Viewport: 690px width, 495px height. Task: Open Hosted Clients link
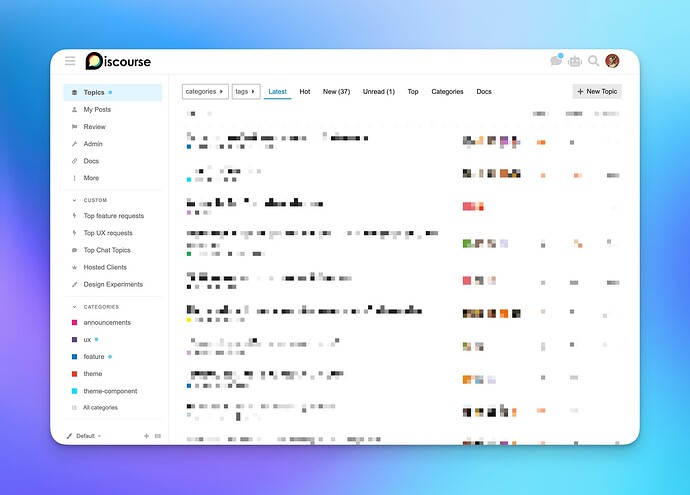point(105,268)
